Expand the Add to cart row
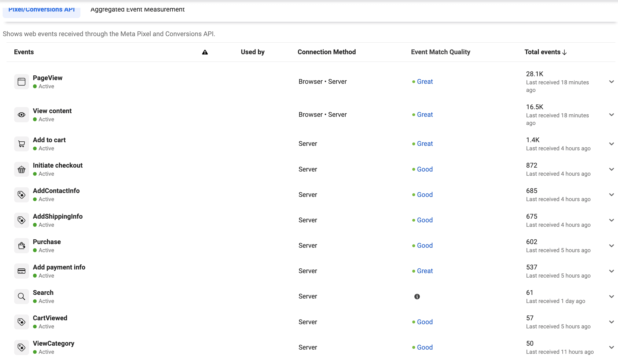Image resolution: width=618 pixels, height=364 pixels. 611,144
